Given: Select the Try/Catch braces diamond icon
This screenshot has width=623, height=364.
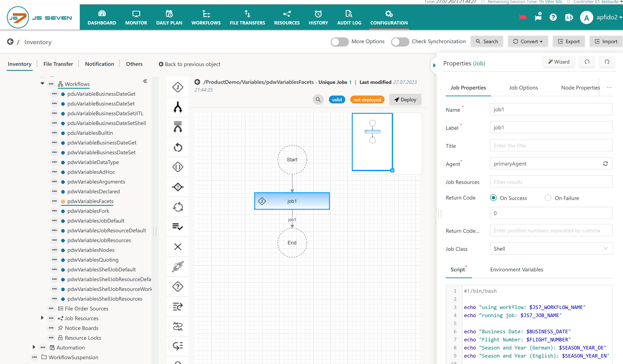Looking at the screenshot, I should tap(177, 167).
